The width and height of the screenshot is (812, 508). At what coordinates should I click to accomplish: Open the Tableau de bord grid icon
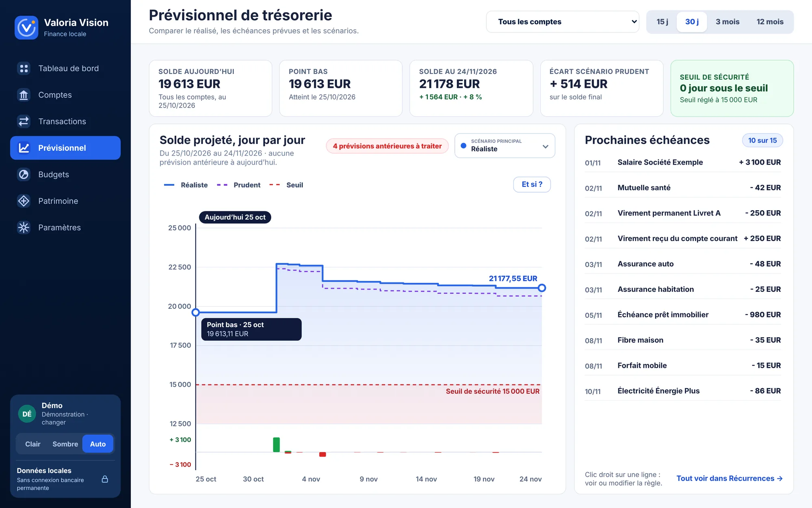[x=24, y=68]
